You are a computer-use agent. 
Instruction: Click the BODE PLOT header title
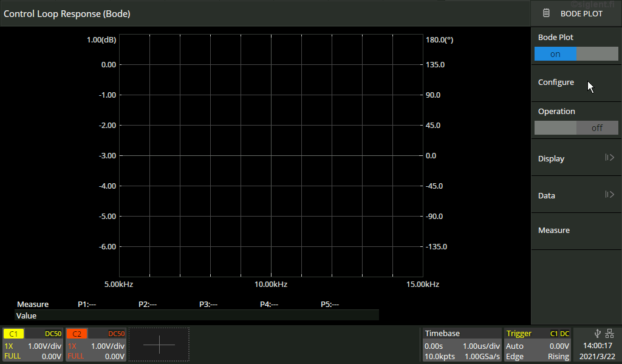[x=581, y=13]
